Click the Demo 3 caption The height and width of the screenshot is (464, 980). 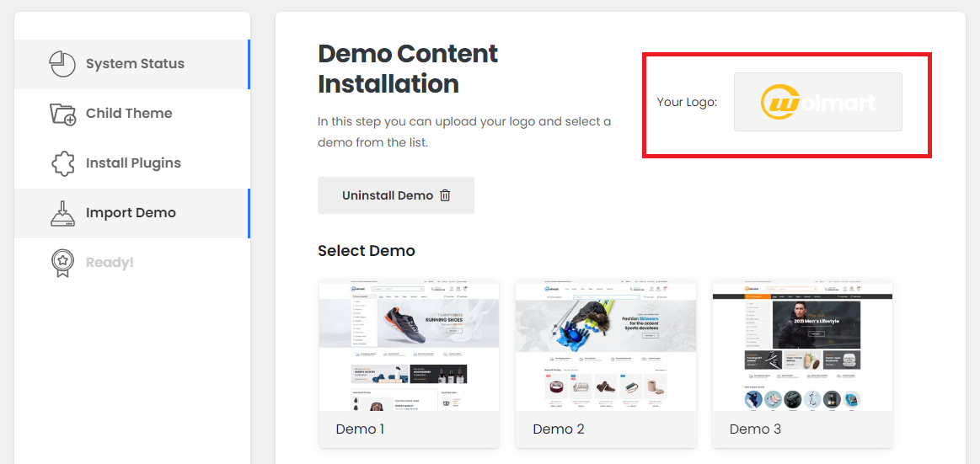[x=755, y=429]
